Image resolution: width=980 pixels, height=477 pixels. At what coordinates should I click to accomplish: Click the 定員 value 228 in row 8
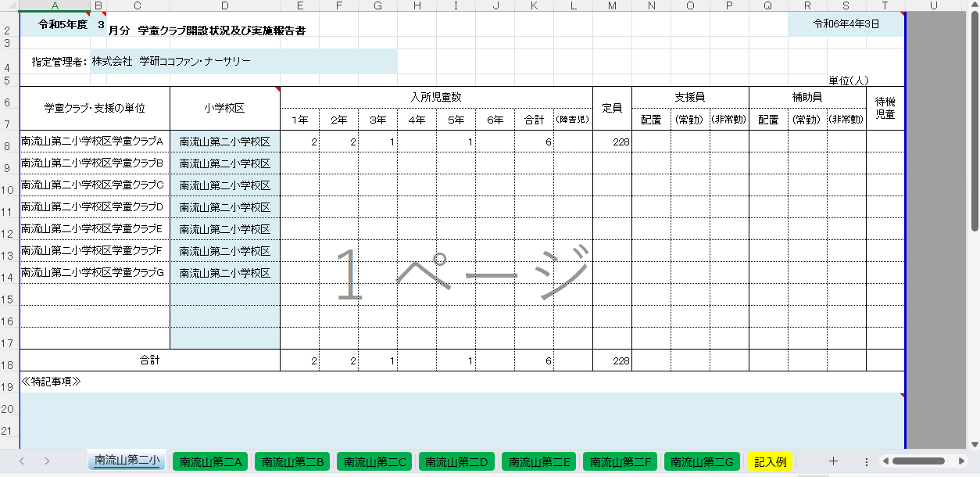click(x=612, y=142)
